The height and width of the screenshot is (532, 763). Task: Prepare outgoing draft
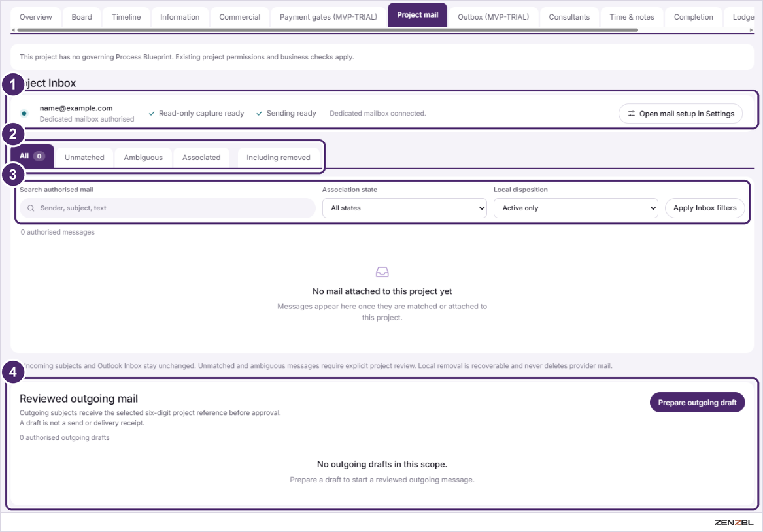click(x=698, y=402)
